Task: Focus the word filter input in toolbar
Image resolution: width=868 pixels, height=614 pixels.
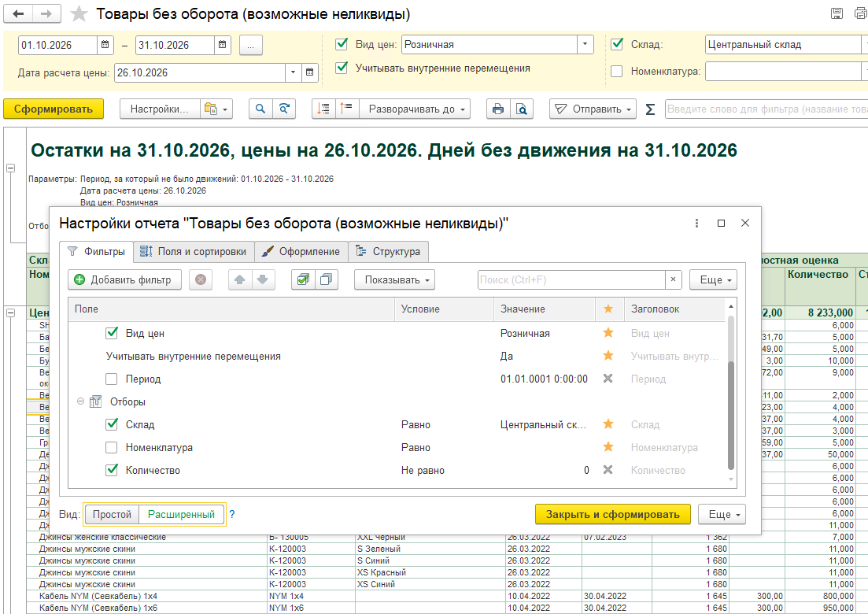Action: pyautogui.click(x=766, y=109)
